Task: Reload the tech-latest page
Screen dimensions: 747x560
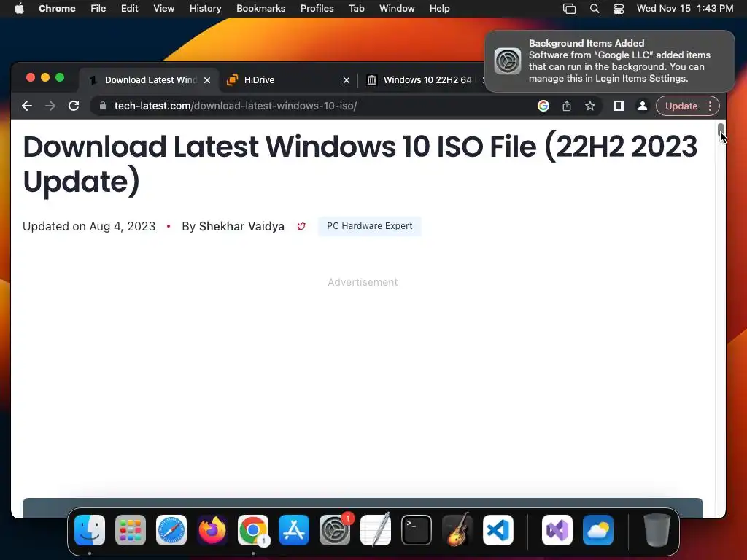Action: point(74,106)
